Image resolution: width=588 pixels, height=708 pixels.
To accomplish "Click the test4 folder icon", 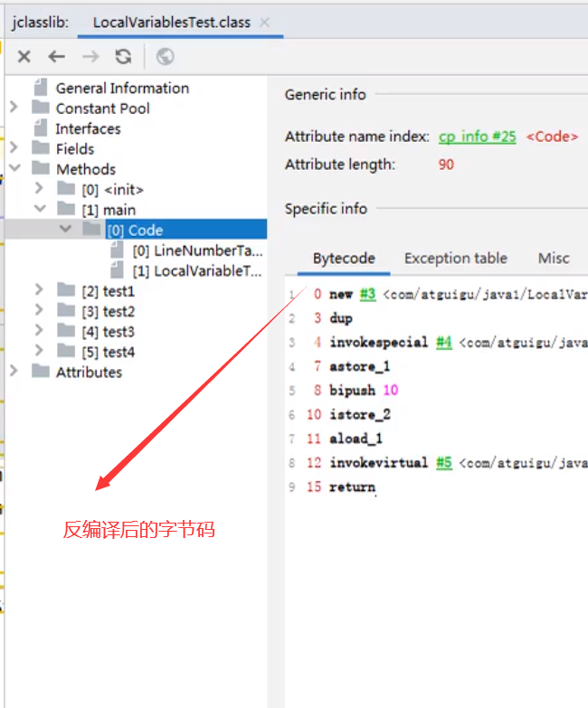I will point(66,352).
